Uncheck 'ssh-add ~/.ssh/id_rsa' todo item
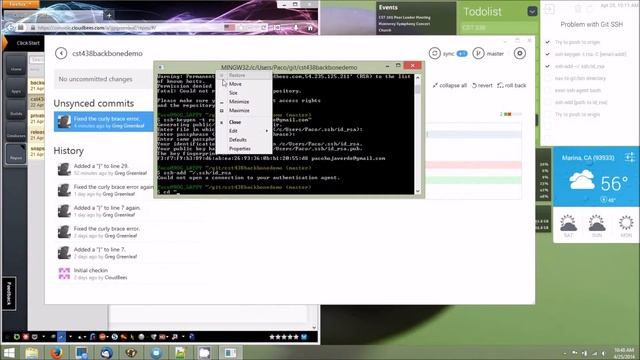Image resolution: width=640 pixels, height=360 pixels. 548,66
